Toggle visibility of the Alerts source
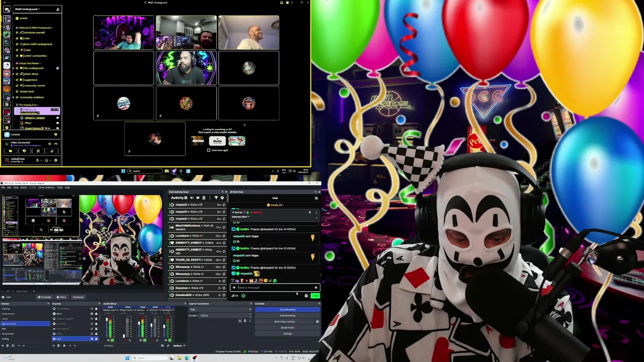644x362 pixels. pyautogui.click(x=92, y=314)
